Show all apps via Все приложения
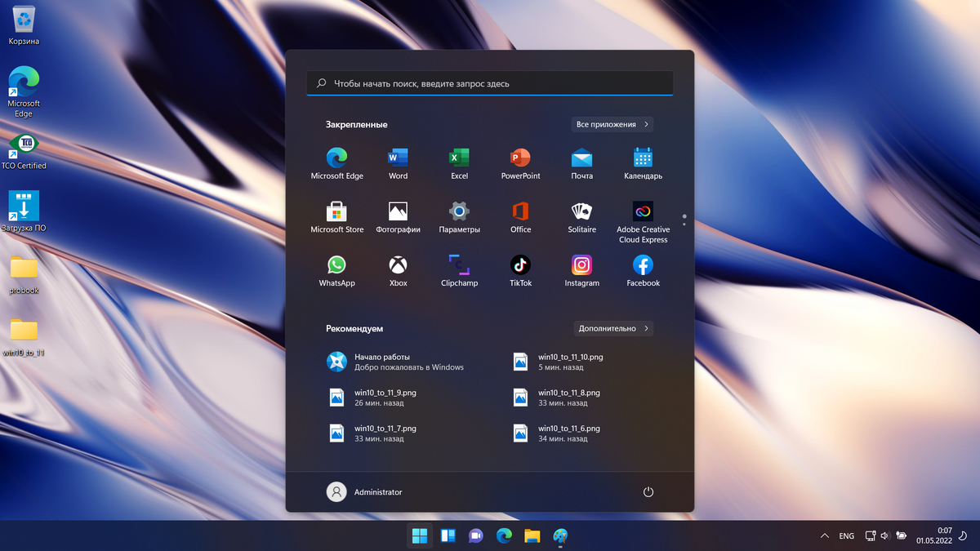This screenshot has height=551, width=980. coord(612,124)
